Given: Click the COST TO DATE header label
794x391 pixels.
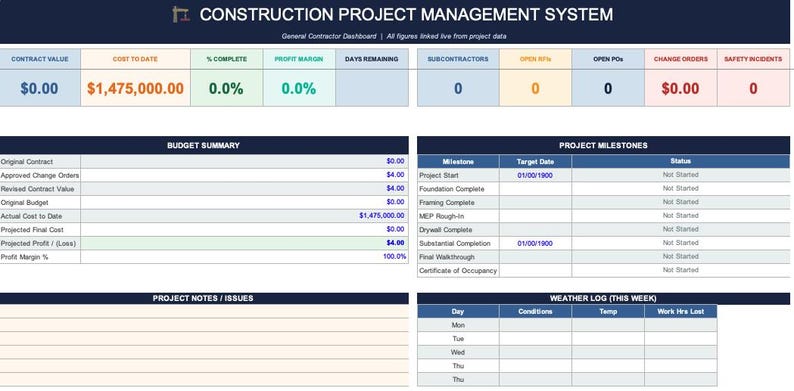Looking at the screenshot, I should point(135,59).
